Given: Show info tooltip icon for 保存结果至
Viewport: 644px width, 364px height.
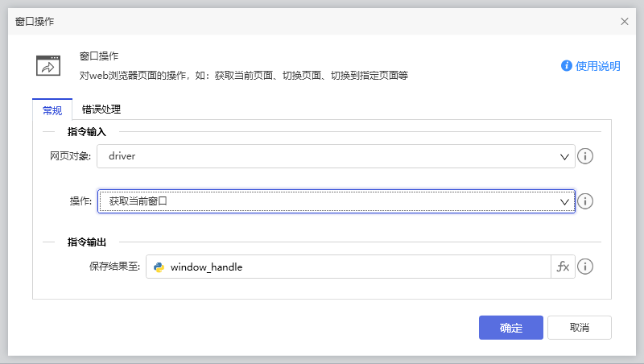Looking at the screenshot, I should [586, 267].
